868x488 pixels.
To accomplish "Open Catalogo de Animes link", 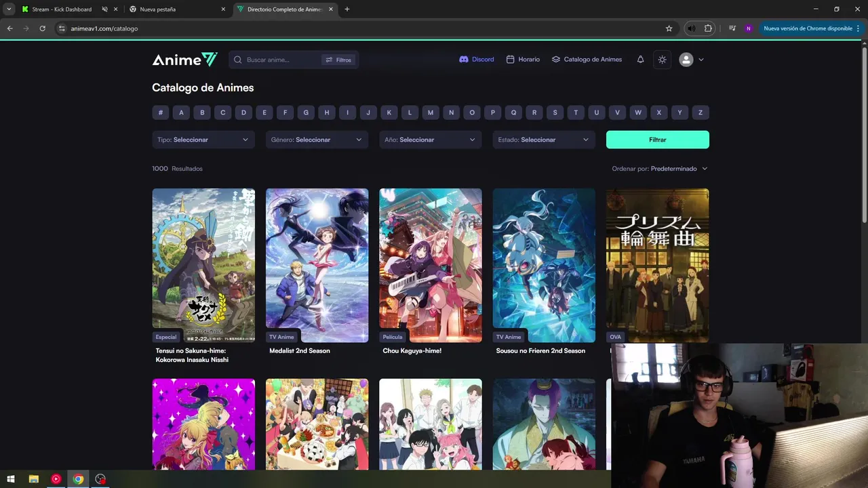I will (x=587, y=60).
